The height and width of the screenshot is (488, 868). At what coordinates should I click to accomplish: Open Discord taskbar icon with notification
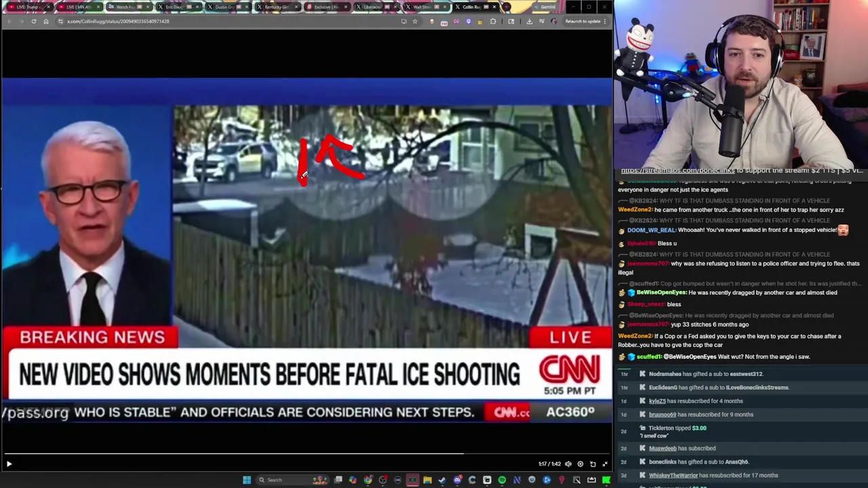[x=458, y=480]
